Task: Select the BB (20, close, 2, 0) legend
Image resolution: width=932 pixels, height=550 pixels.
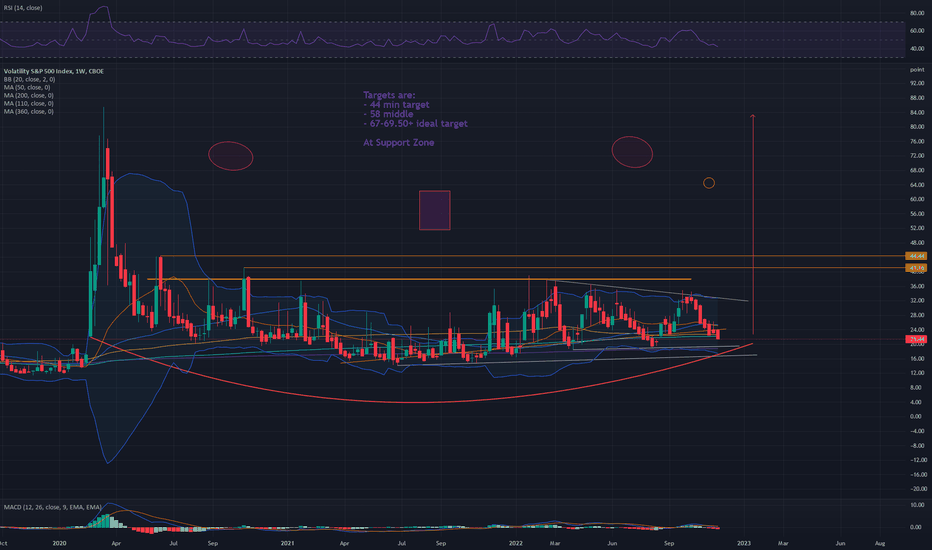Action: [29, 79]
